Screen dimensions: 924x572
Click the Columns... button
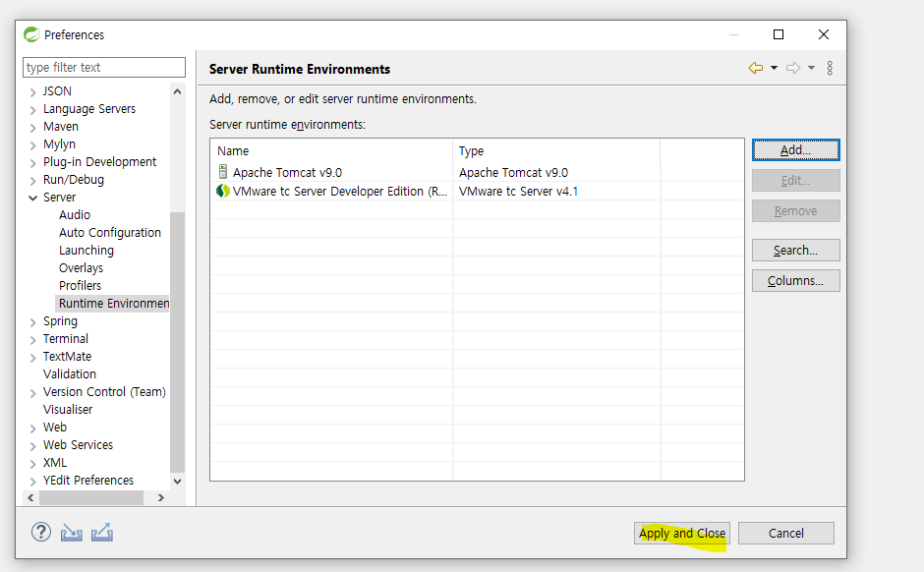(795, 281)
